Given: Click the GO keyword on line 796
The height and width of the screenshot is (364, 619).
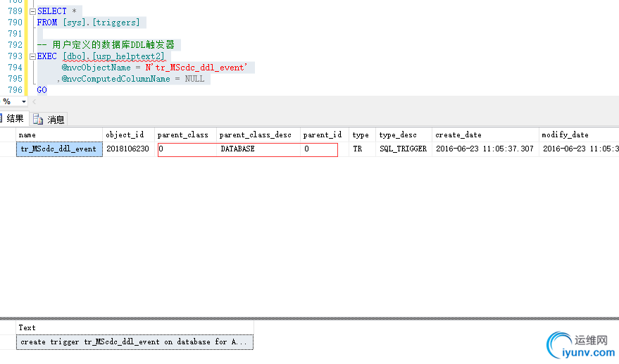Looking at the screenshot, I should [42, 90].
